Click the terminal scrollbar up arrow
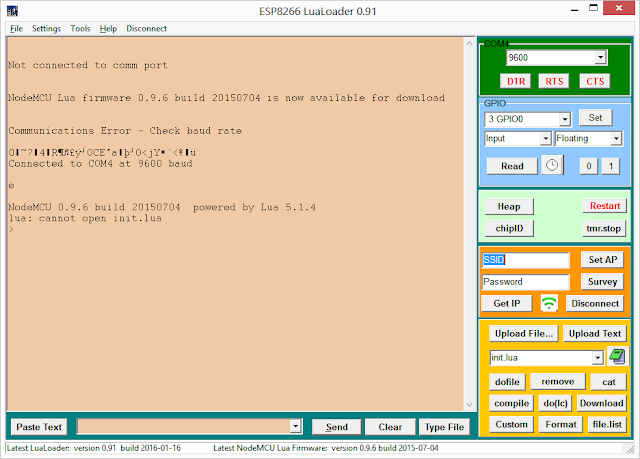The height and width of the screenshot is (459, 640). (x=469, y=43)
